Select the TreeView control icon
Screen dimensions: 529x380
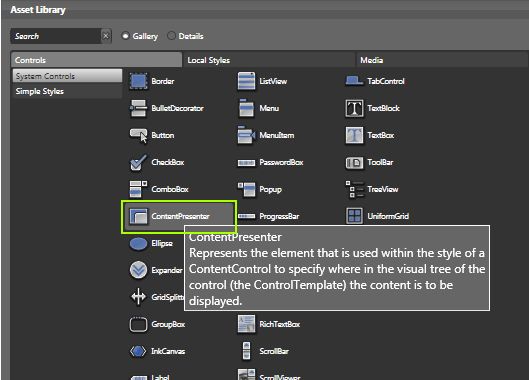[354, 189]
